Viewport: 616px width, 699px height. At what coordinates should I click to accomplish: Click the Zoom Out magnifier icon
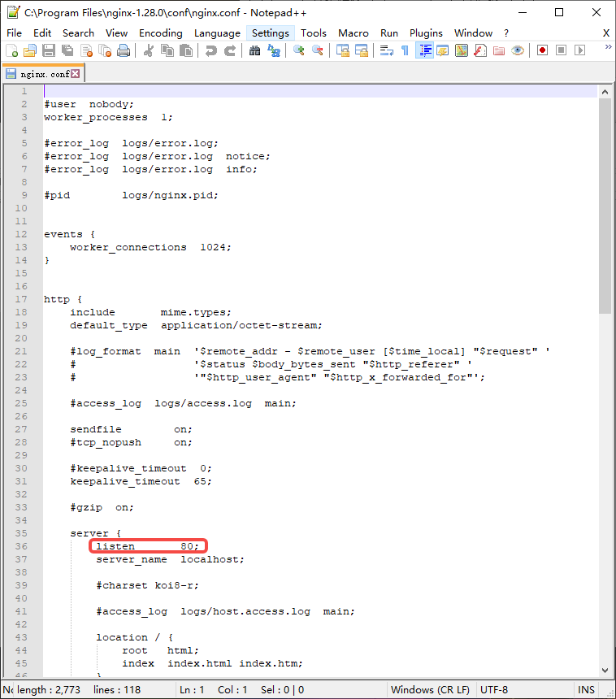click(318, 50)
